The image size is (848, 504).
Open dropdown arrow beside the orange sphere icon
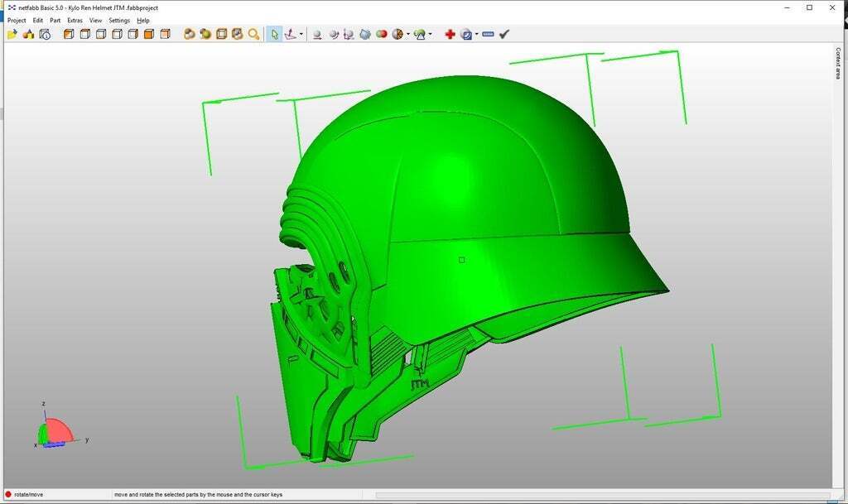click(x=408, y=35)
